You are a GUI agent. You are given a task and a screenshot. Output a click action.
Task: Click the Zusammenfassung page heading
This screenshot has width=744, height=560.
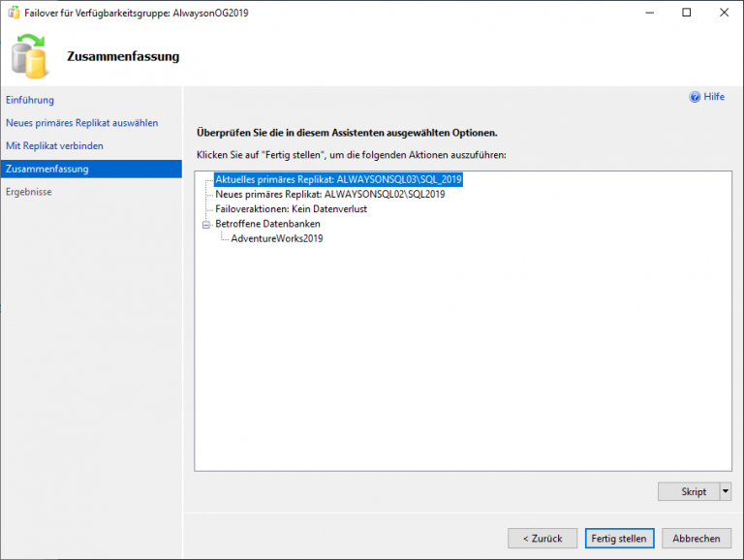123,56
